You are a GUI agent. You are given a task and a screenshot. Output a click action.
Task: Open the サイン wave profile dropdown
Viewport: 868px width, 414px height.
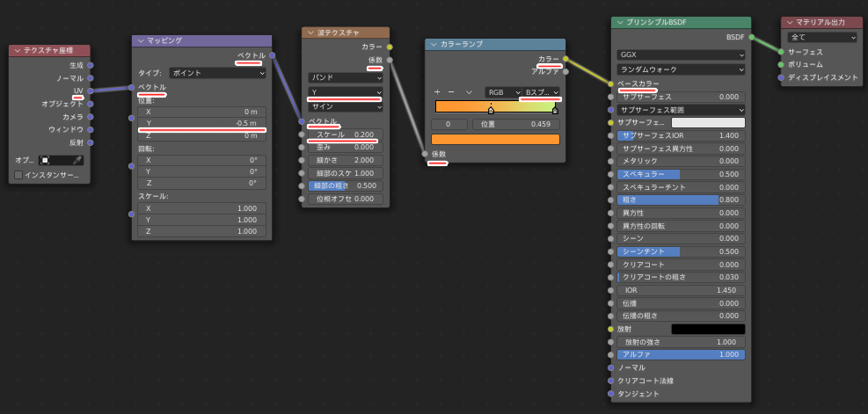coord(345,106)
